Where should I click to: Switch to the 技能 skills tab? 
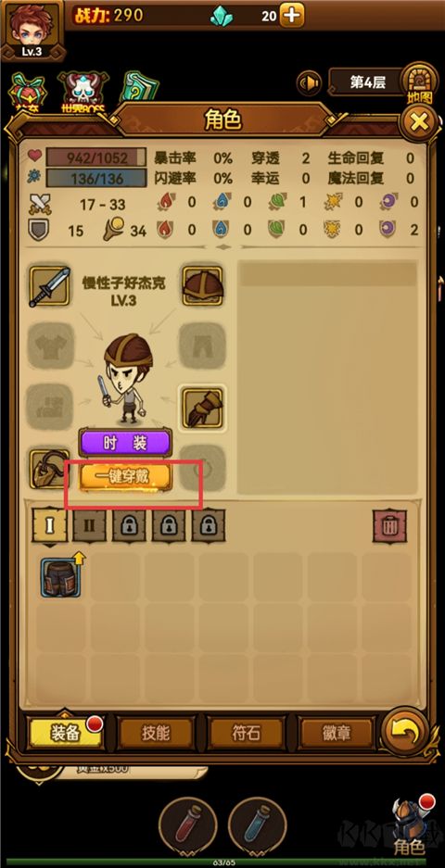156,733
